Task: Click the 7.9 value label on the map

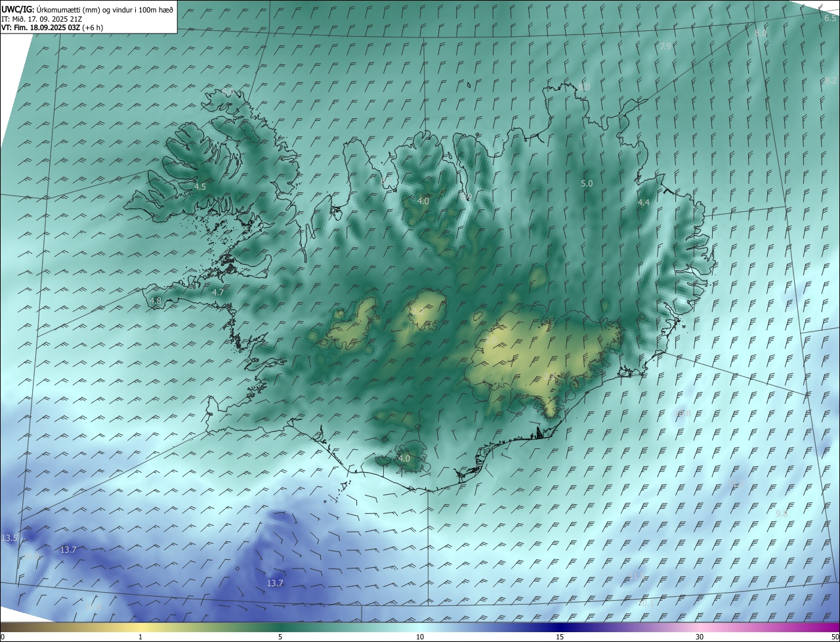Action: pos(665,47)
